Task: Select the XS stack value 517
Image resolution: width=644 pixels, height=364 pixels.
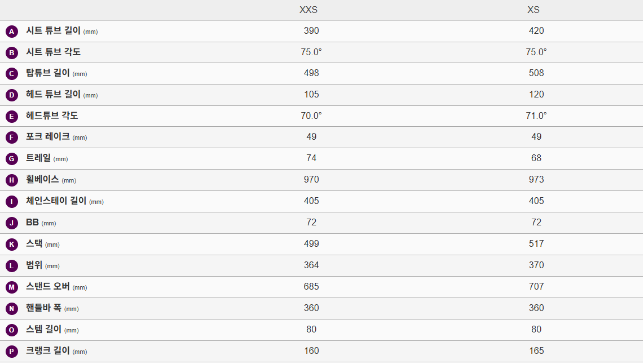Action: click(x=536, y=244)
